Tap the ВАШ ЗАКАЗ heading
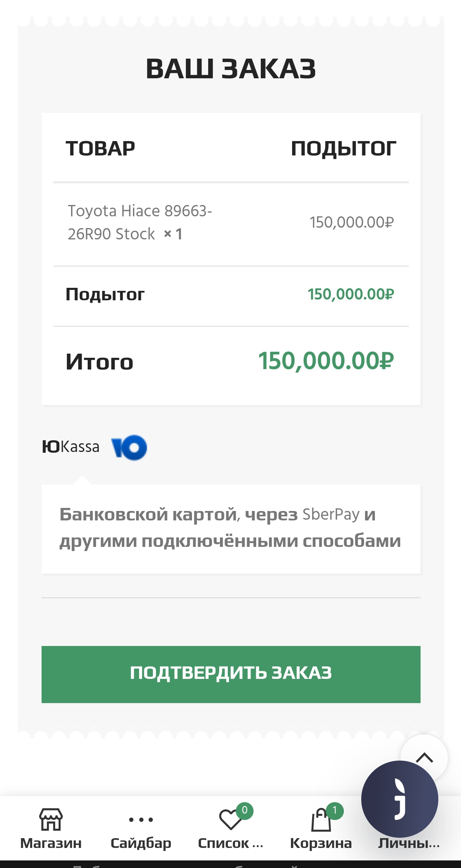The image size is (461, 868). coord(230,69)
